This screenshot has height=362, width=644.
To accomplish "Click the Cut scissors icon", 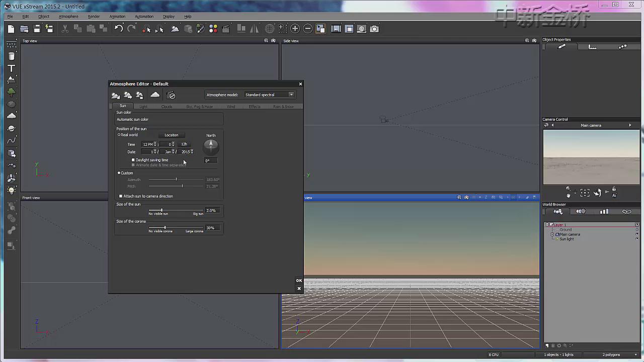I will tap(65, 29).
